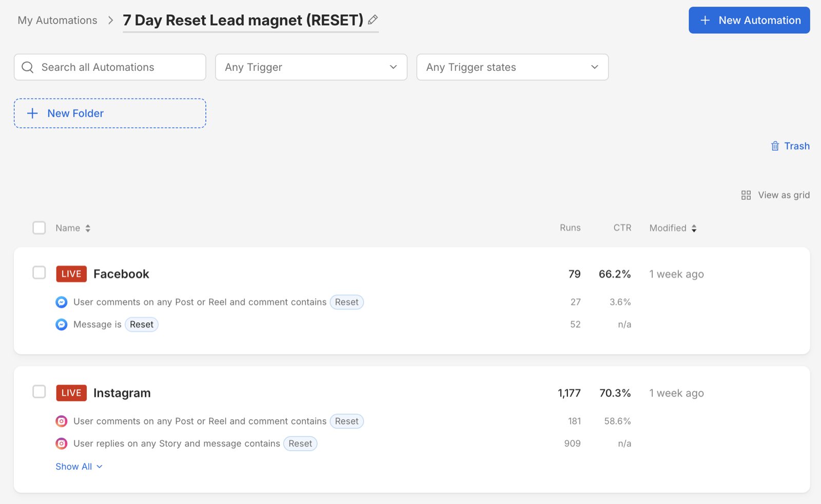The image size is (821, 504).
Task: Click Reset tag in Message is trigger
Action: click(x=142, y=324)
